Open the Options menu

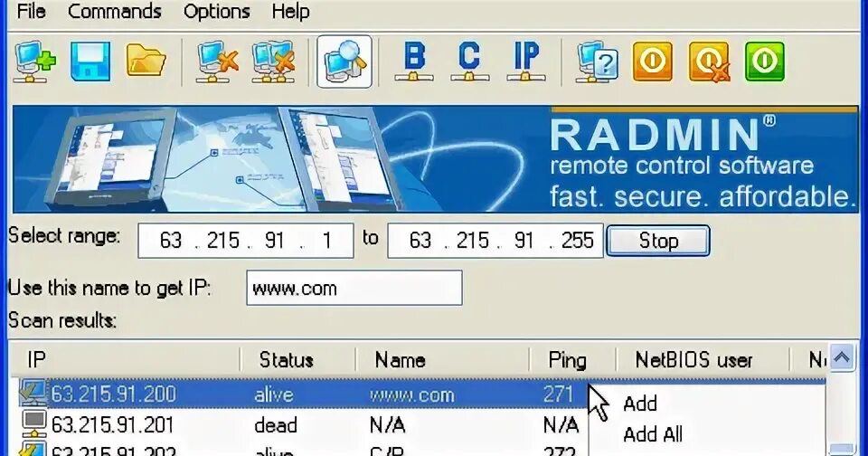coord(216,11)
